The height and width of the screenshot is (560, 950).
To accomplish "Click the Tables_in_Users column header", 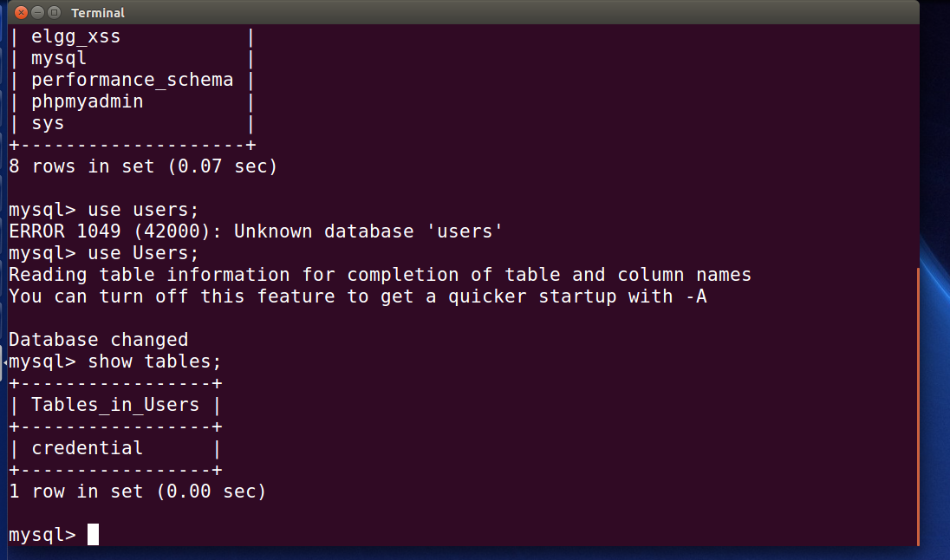I will tap(115, 405).
